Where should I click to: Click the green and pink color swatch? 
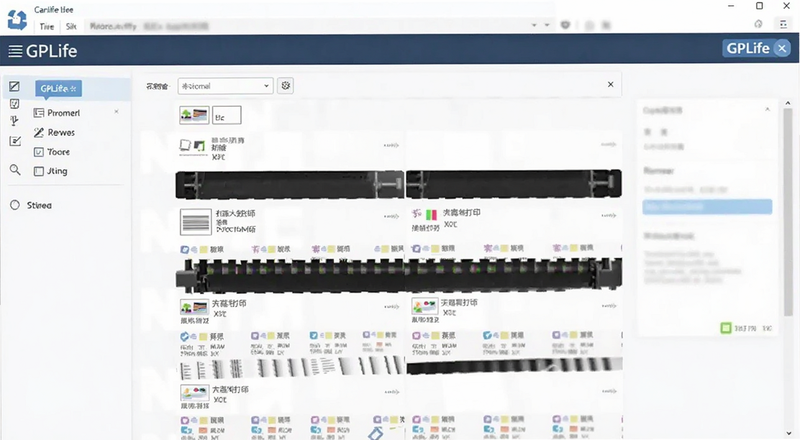(431, 214)
